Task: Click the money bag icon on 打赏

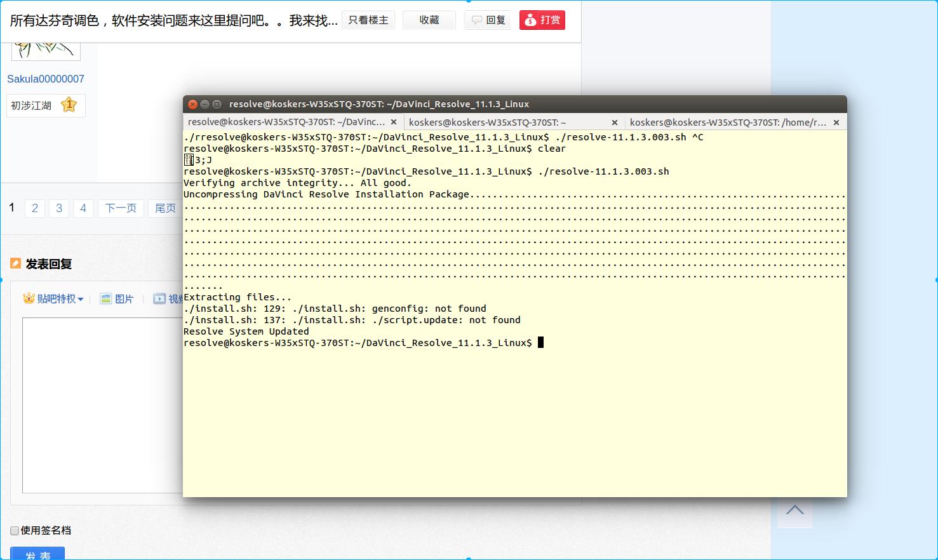Action: tap(531, 20)
